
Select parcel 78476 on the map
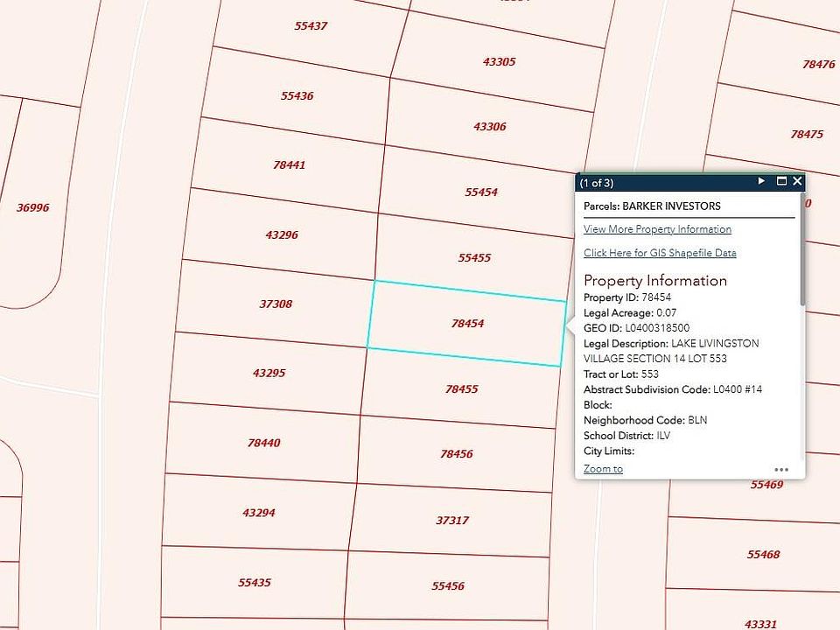(x=819, y=64)
